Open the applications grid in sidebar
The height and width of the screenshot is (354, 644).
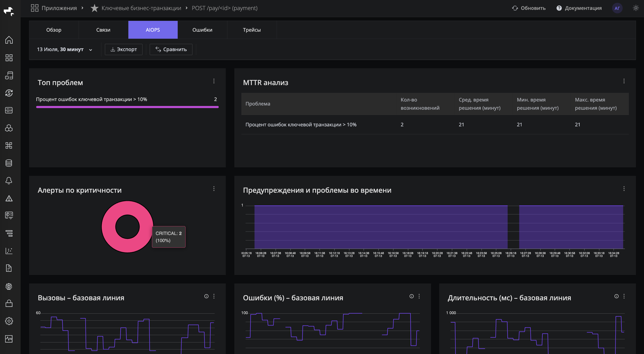click(x=9, y=58)
